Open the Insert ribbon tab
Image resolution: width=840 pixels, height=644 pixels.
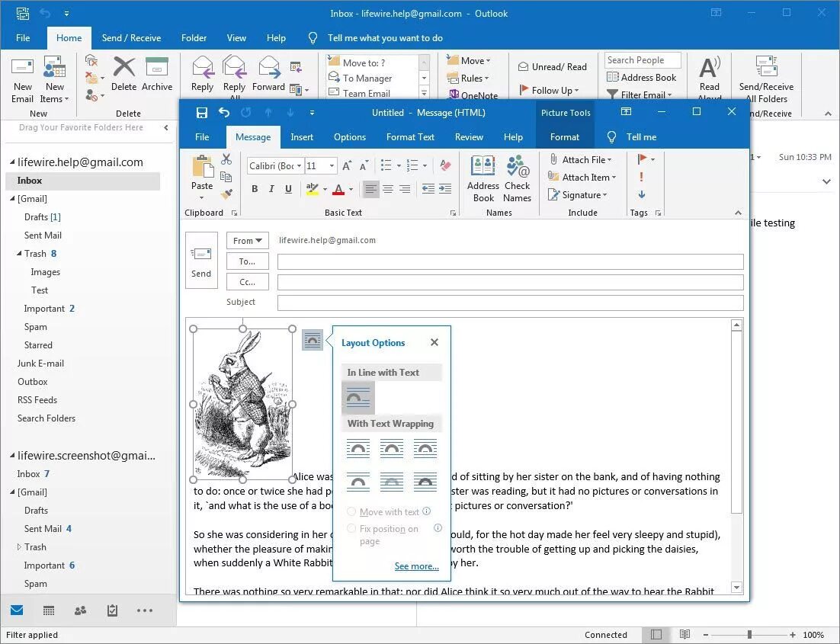(x=302, y=137)
